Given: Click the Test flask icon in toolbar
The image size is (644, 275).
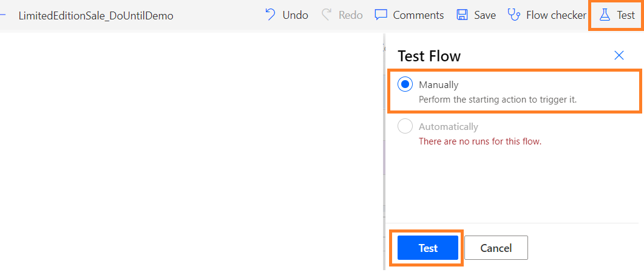Looking at the screenshot, I should (605, 15).
